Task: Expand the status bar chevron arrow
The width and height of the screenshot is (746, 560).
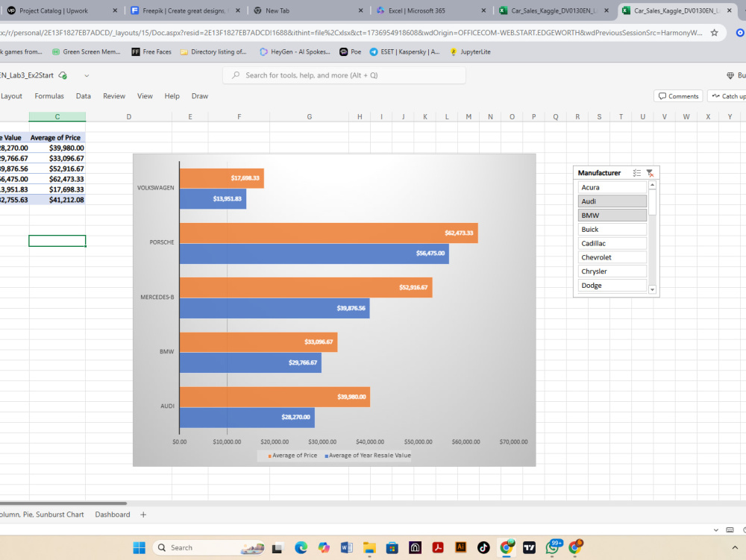Action: coord(715,530)
